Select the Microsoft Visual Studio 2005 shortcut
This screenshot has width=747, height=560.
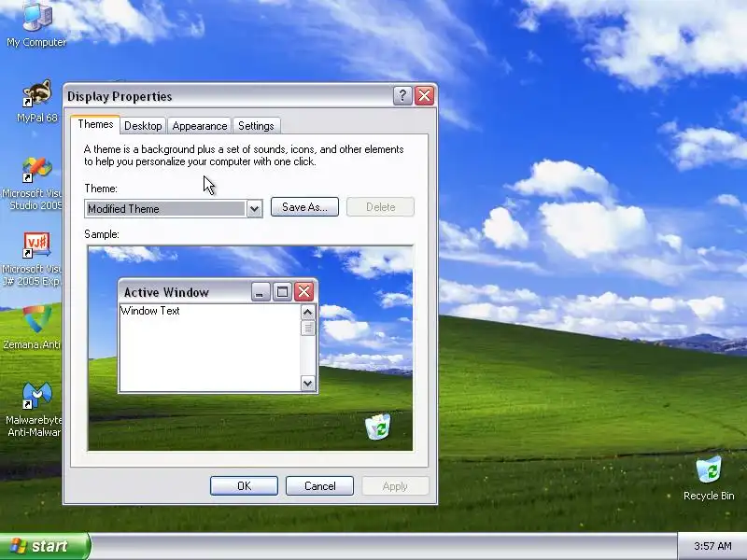pos(34,183)
